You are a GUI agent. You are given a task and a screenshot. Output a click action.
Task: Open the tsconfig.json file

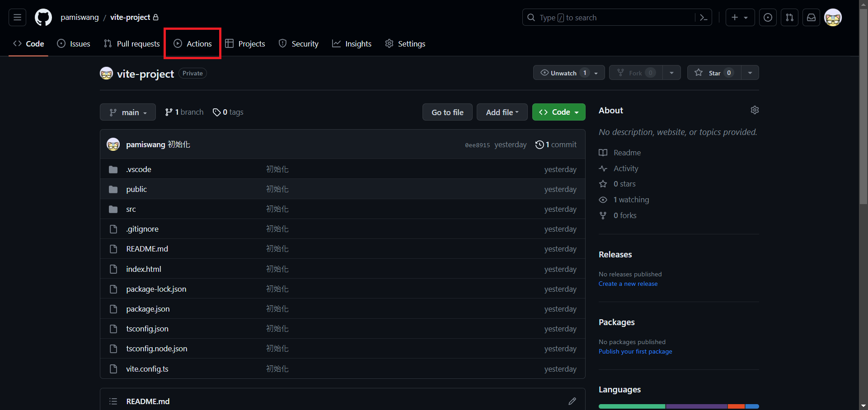pyautogui.click(x=147, y=329)
